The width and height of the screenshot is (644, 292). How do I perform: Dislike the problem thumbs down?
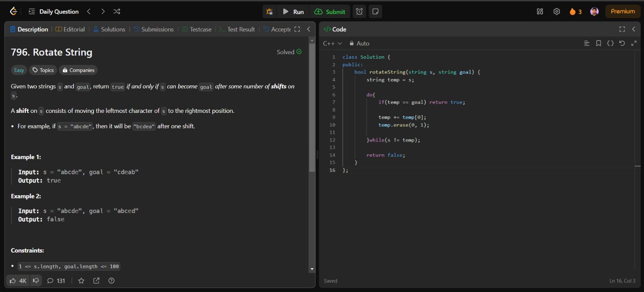(x=35, y=280)
